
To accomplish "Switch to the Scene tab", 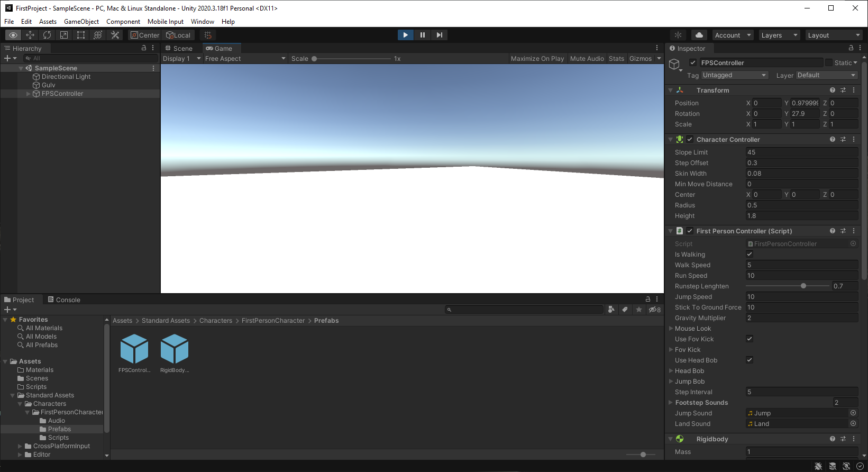I will (179, 48).
